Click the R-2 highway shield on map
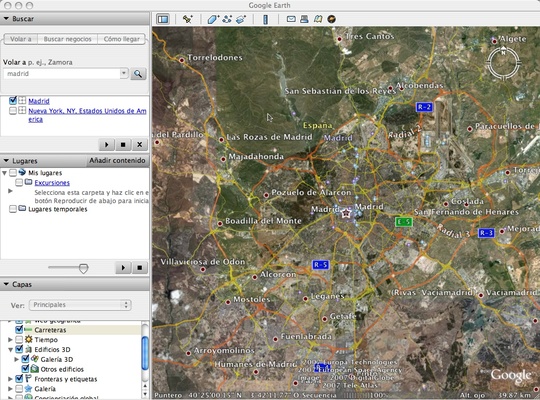The image size is (540, 400). tap(424, 107)
